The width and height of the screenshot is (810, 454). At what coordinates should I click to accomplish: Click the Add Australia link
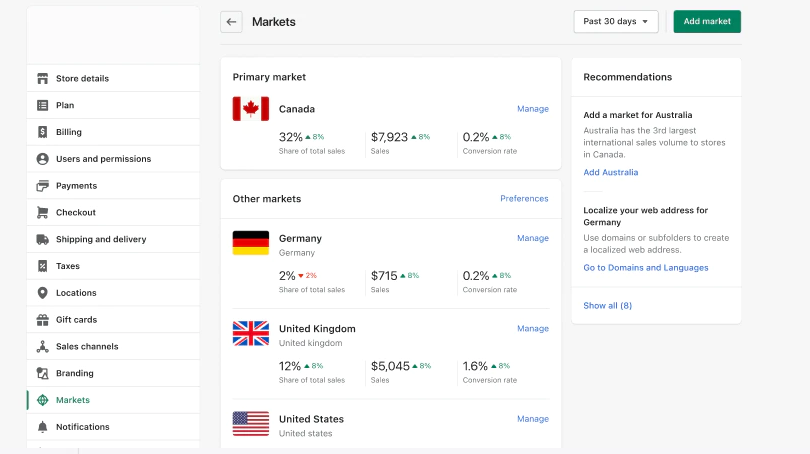(610, 172)
